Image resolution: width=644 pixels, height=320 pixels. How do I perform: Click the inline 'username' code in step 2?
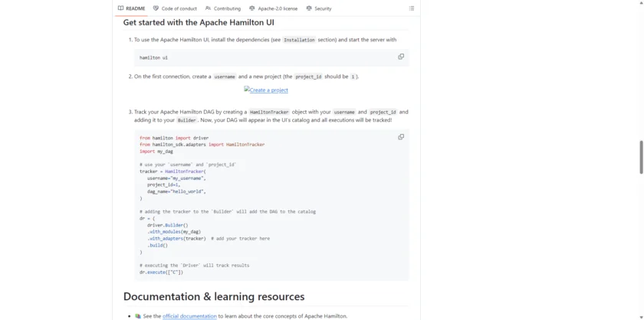point(225,77)
